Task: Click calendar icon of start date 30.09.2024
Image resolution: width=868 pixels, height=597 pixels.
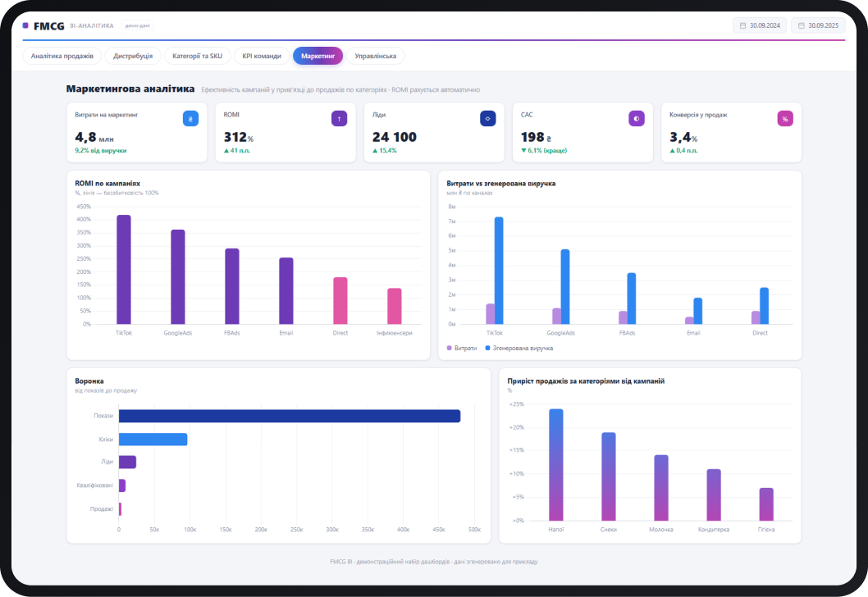Action: (x=743, y=25)
